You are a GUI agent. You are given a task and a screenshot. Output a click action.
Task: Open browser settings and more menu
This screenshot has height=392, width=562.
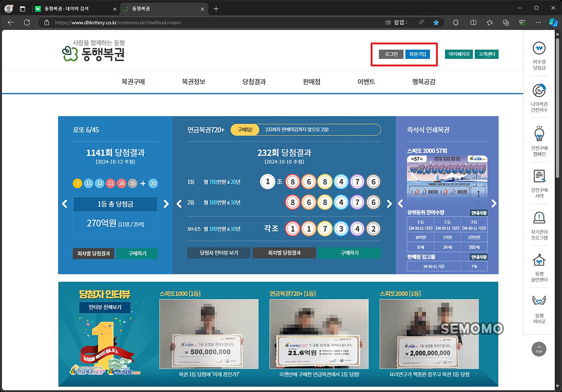coord(538,23)
